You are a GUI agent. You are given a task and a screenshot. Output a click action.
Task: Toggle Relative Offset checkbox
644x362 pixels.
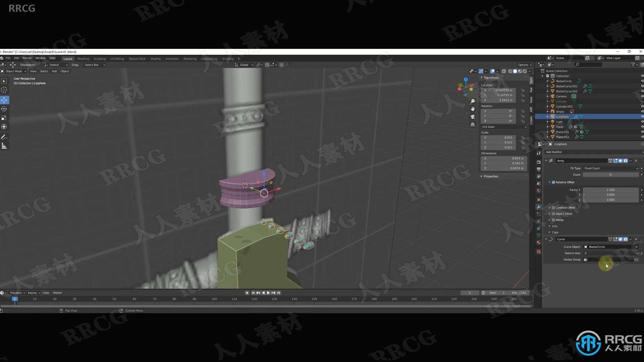(x=553, y=182)
